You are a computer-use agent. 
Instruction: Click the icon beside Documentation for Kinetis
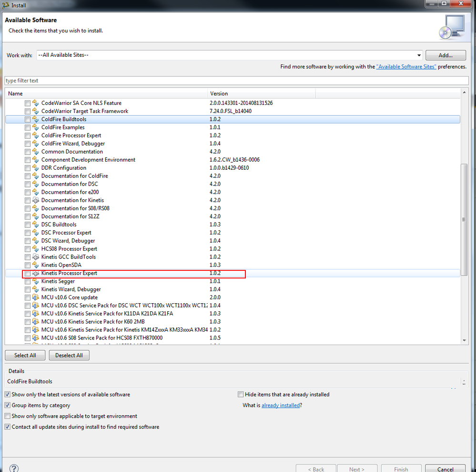pos(36,200)
